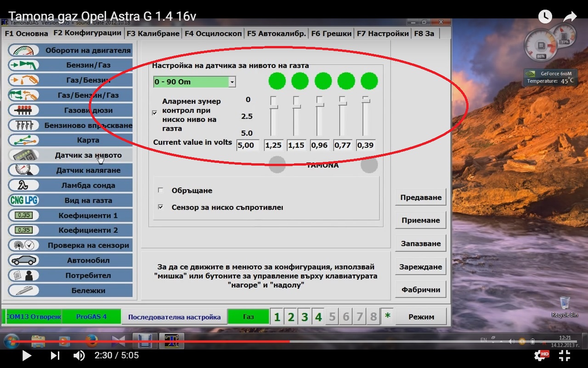
Task: Select the Автомобил car icon
Action: pos(24,260)
